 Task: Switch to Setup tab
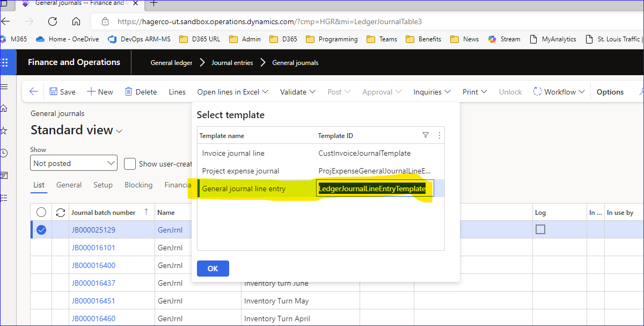[x=103, y=185]
